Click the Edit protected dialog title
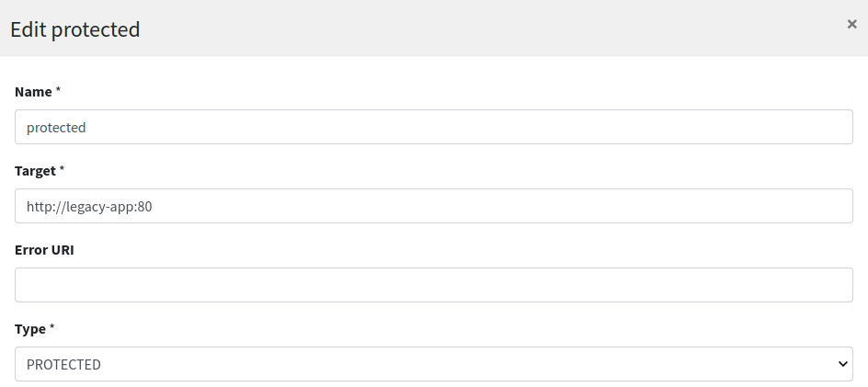868x387 pixels. point(74,29)
